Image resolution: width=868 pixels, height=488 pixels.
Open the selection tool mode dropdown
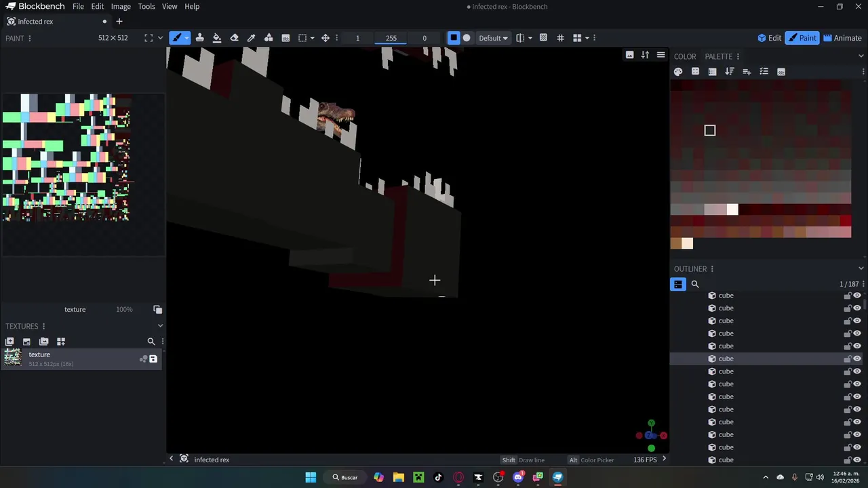(x=312, y=38)
